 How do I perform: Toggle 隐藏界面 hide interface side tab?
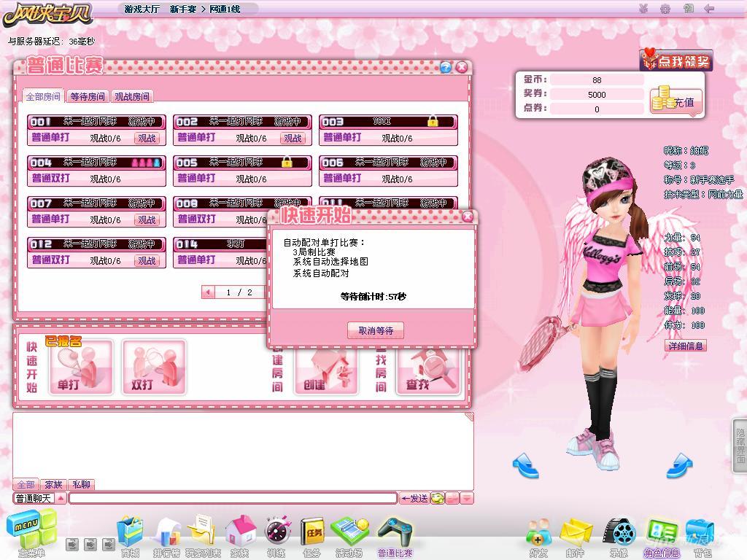pyautogui.click(x=740, y=446)
